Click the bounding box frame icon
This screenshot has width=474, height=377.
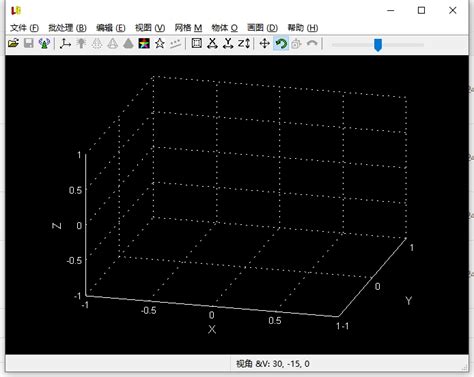197,43
